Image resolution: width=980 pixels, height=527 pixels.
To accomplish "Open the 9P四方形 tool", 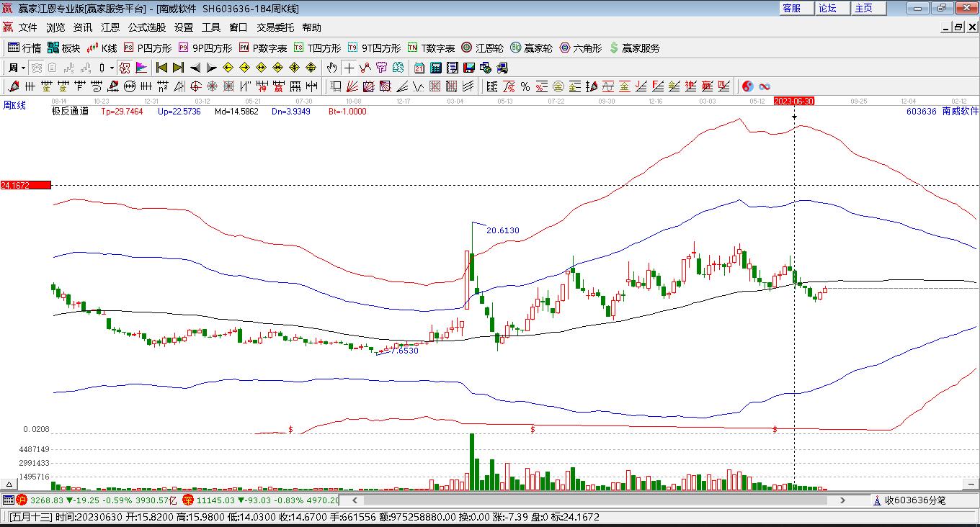I will [205, 48].
